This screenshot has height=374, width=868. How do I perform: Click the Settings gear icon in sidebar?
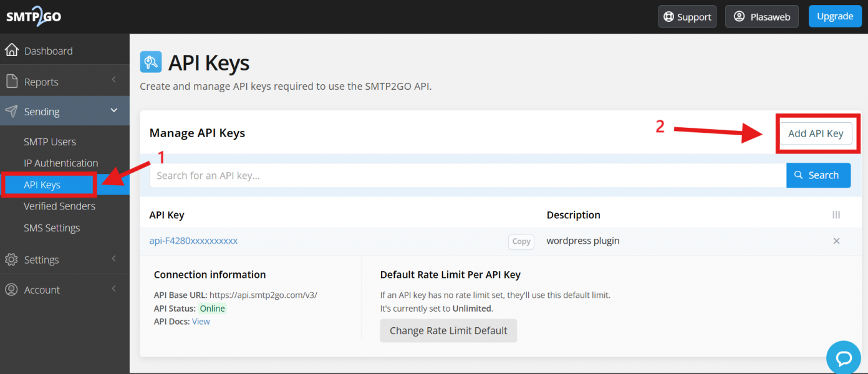(11, 259)
